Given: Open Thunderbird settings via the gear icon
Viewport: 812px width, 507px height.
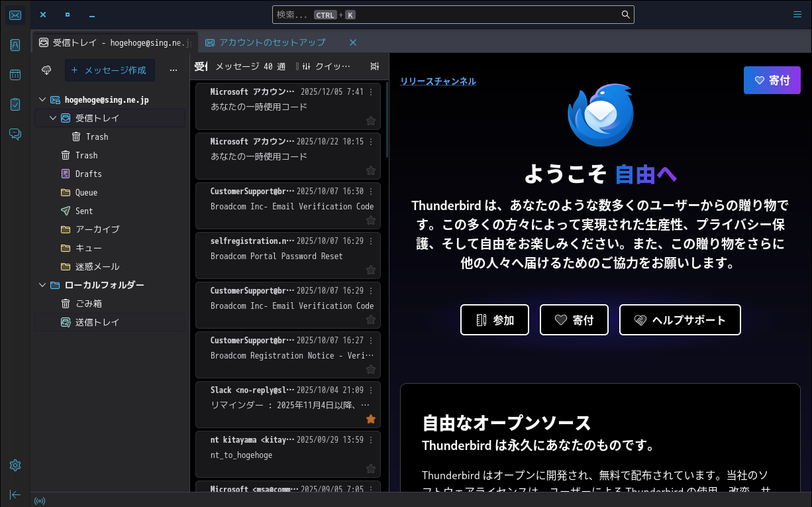Looking at the screenshot, I should coord(15,465).
